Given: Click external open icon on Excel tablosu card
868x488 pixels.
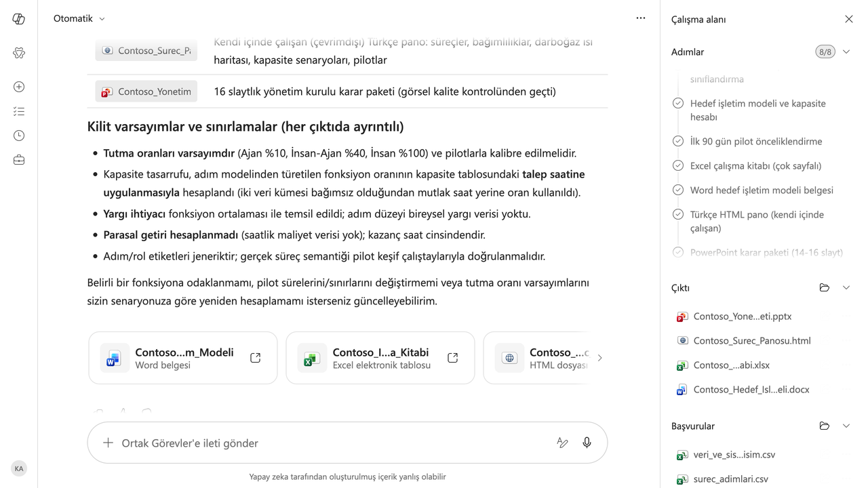Looking at the screenshot, I should [453, 358].
